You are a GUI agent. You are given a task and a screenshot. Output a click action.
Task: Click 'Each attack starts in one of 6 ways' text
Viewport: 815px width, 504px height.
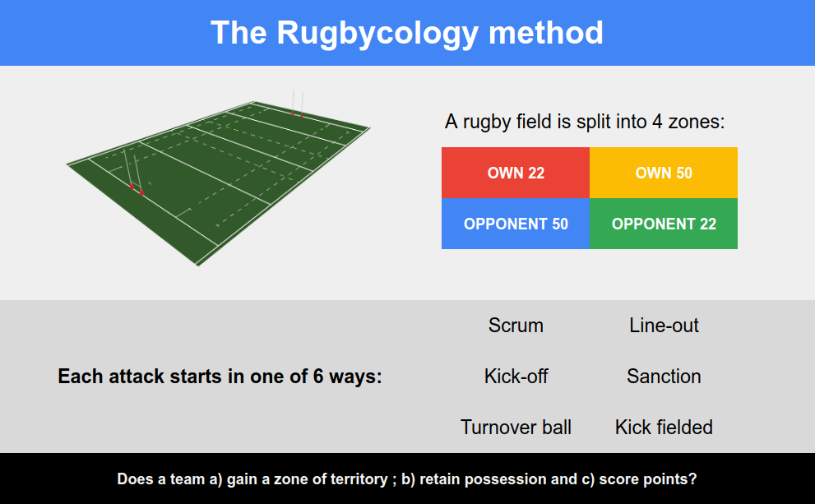(220, 377)
